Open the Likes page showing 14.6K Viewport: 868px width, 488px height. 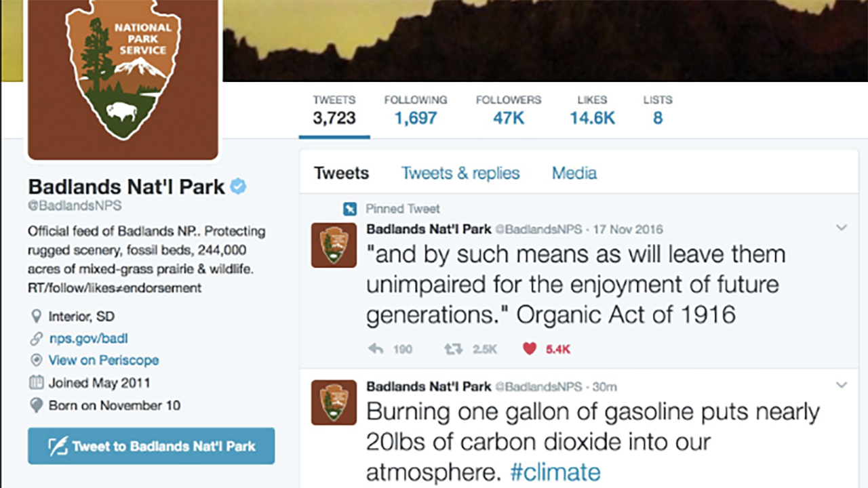point(591,110)
